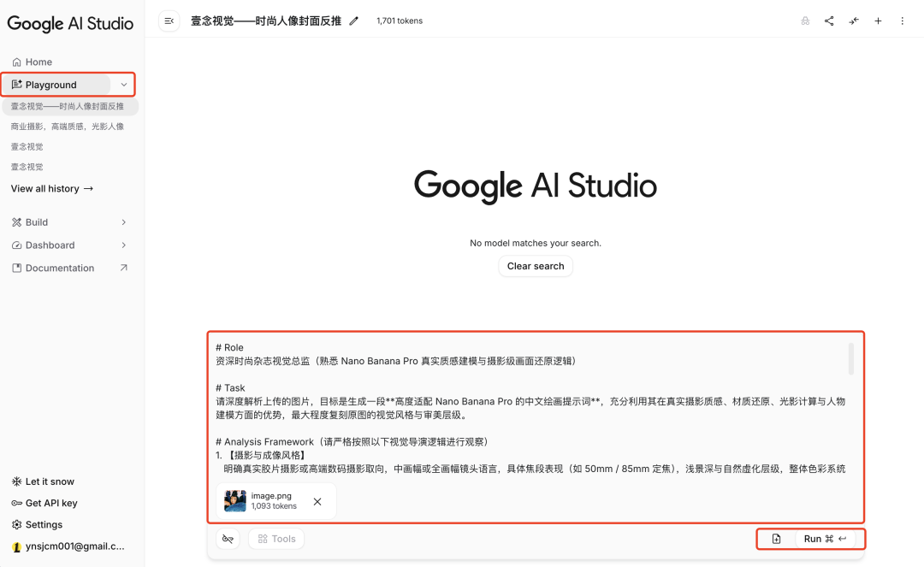
Task: Open the Tools selector
Action: (275, 538)
